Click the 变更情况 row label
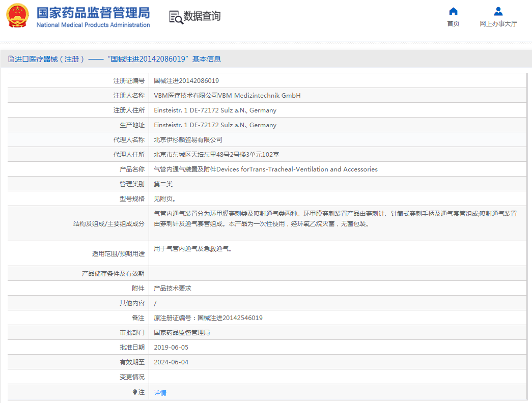The image size is (532, 403). 132,377
